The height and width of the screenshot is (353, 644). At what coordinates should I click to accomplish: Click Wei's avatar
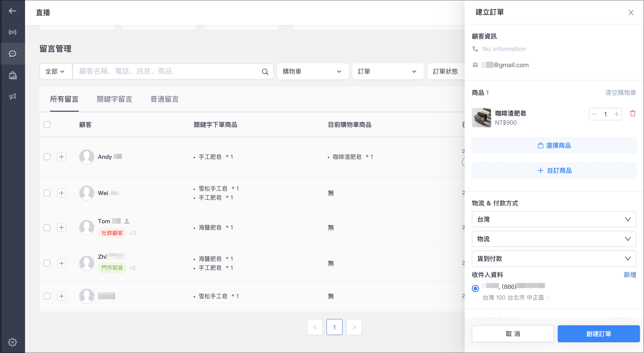tap(87, 193)
